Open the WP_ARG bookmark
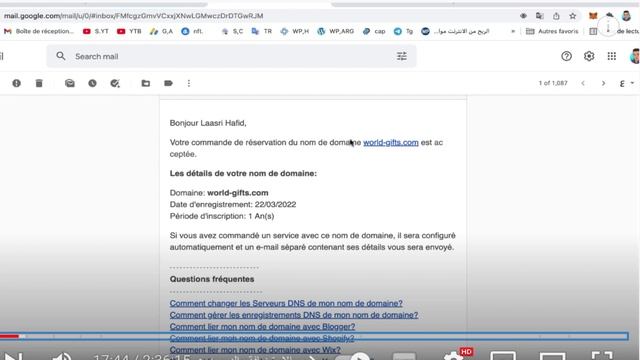This screenshot has width=640, height=360. coord(336,31)
